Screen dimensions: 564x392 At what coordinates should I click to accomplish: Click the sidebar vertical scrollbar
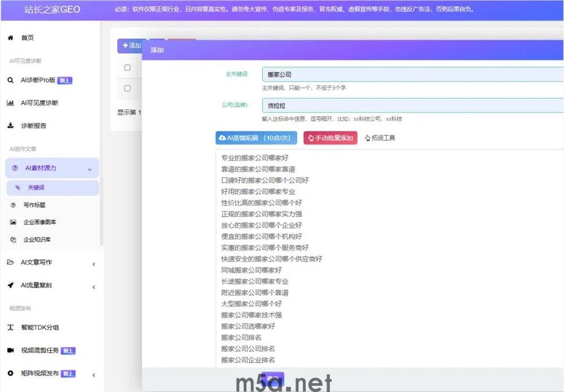(102, 133)
